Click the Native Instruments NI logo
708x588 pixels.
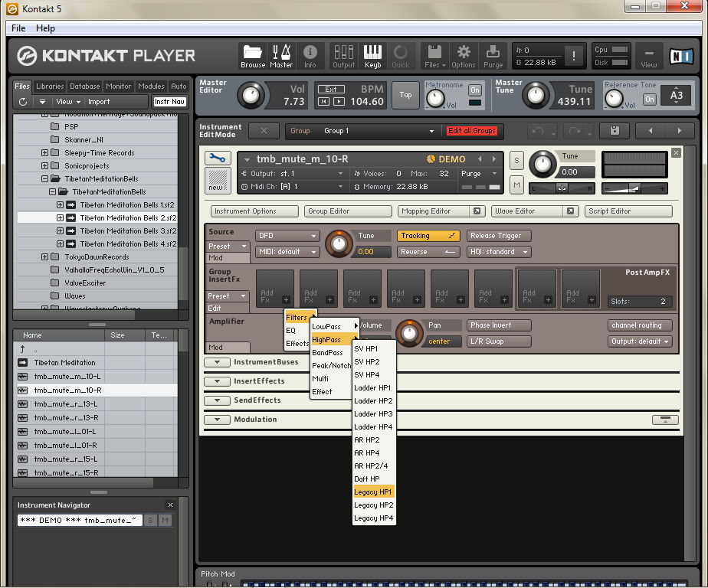(681, 56)
